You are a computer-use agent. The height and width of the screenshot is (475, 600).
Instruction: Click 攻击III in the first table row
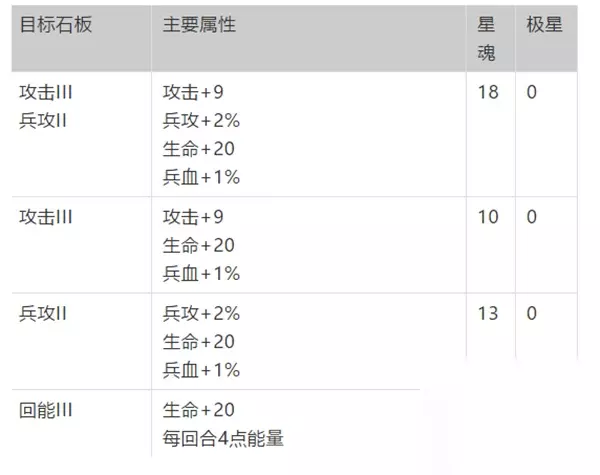[x=46, y=93]
